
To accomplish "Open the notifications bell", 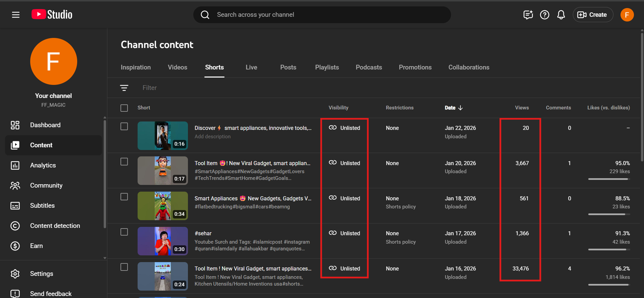I will (561, 15).
